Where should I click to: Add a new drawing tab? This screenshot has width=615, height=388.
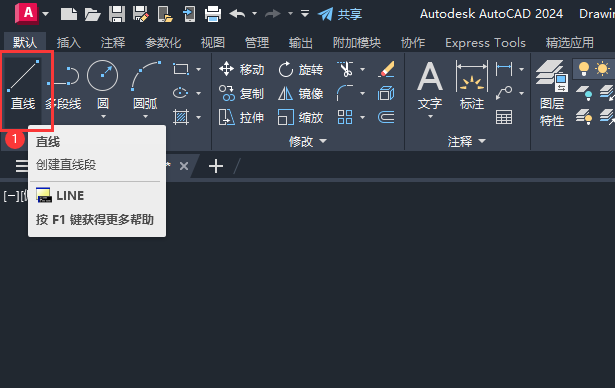[216, 166]
